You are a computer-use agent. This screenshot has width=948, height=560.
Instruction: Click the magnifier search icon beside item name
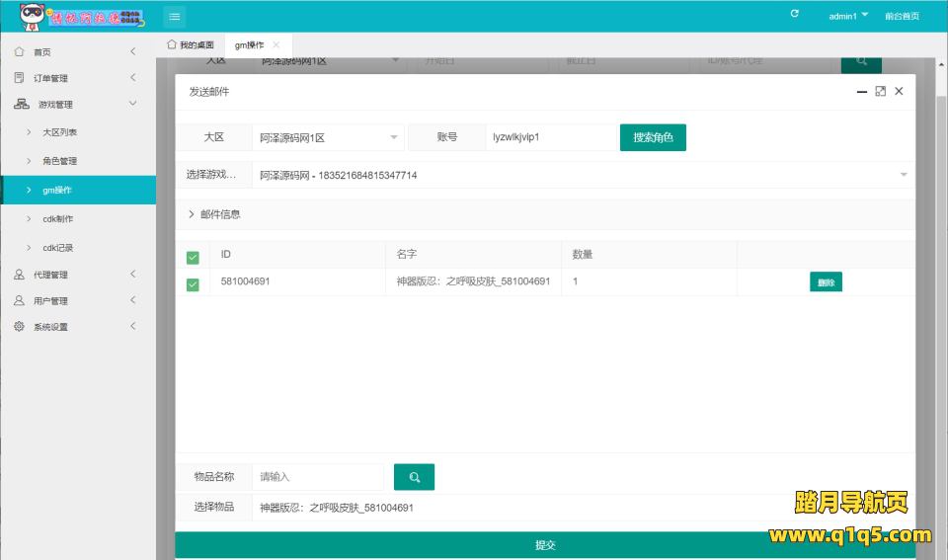[x=414, y=477]
